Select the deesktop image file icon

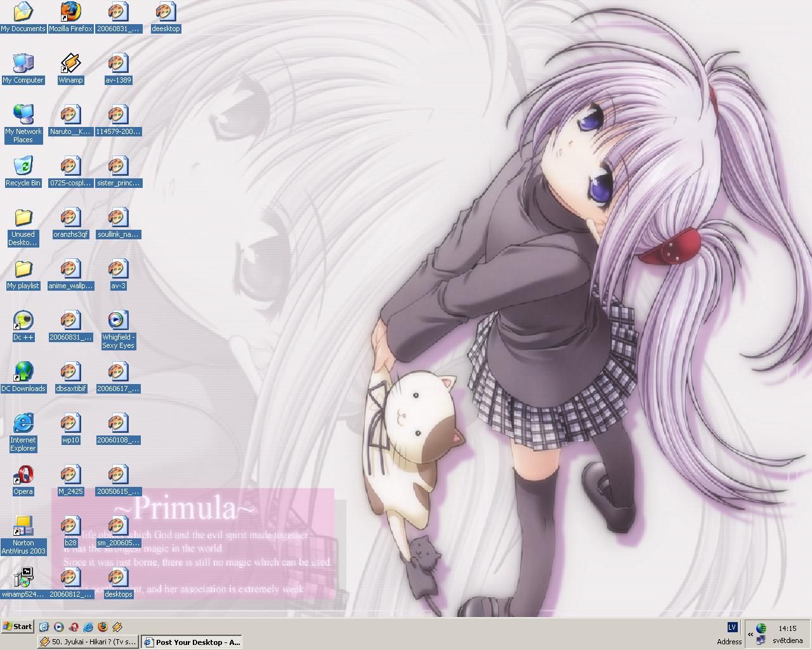click(x=166, y=17)
